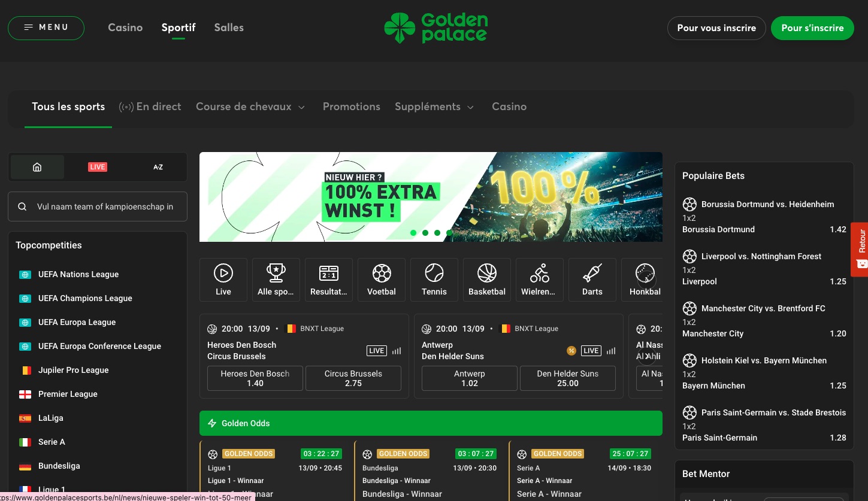The image size is (868, 501).
Task: Click the search magnifier icon
Action: [22, 207]
